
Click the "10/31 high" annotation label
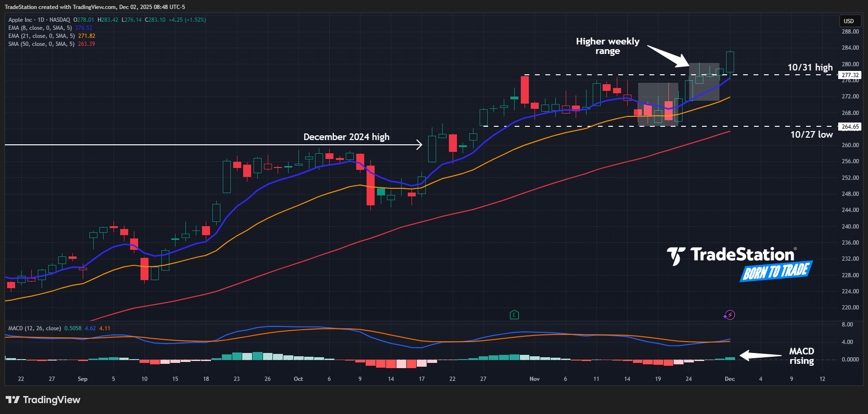(x=810, y=67)
